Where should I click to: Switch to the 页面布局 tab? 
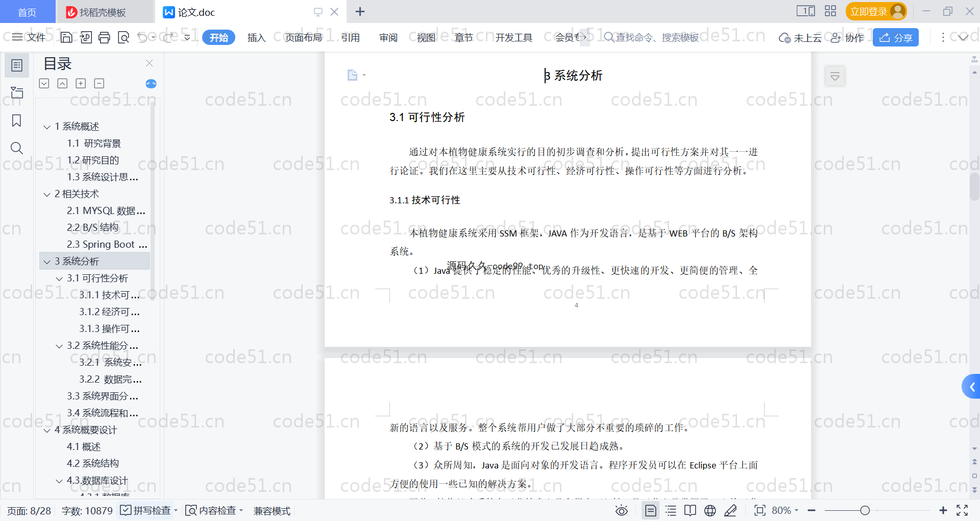[x=303, y=37]
